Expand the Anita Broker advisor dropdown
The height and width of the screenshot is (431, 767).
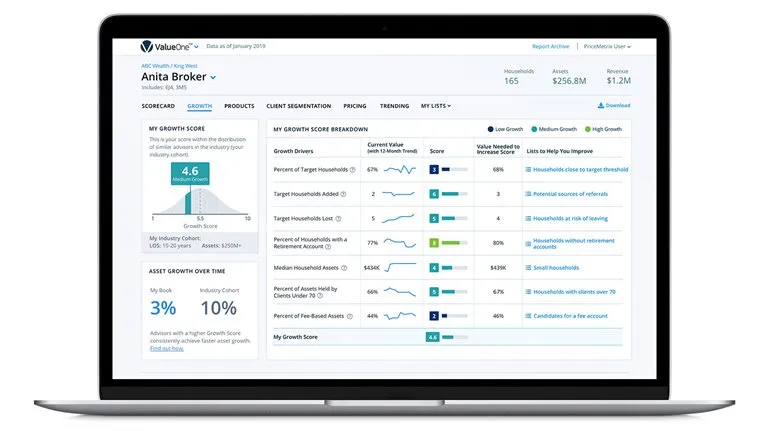[x=213, y=77]
